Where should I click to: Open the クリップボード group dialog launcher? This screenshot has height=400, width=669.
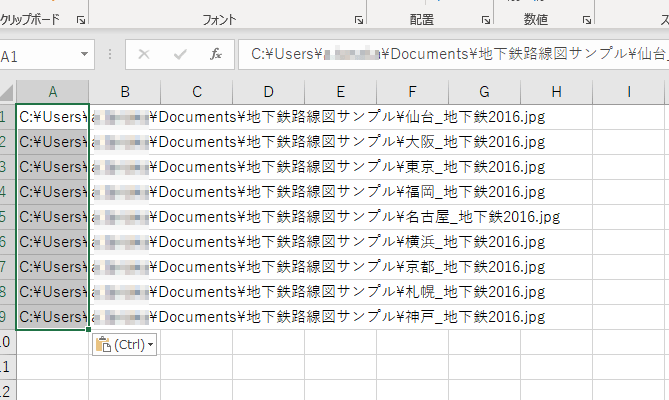pos(80,19)
